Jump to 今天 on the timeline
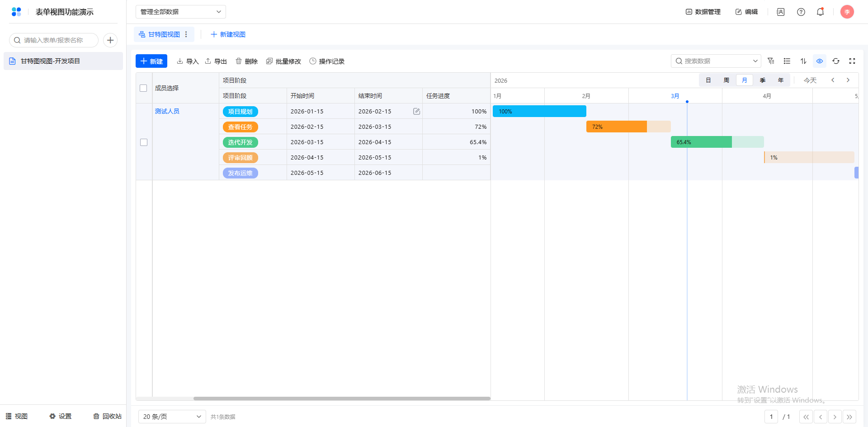Viewport: 868px width, 427px height. [x=810, y=80]
